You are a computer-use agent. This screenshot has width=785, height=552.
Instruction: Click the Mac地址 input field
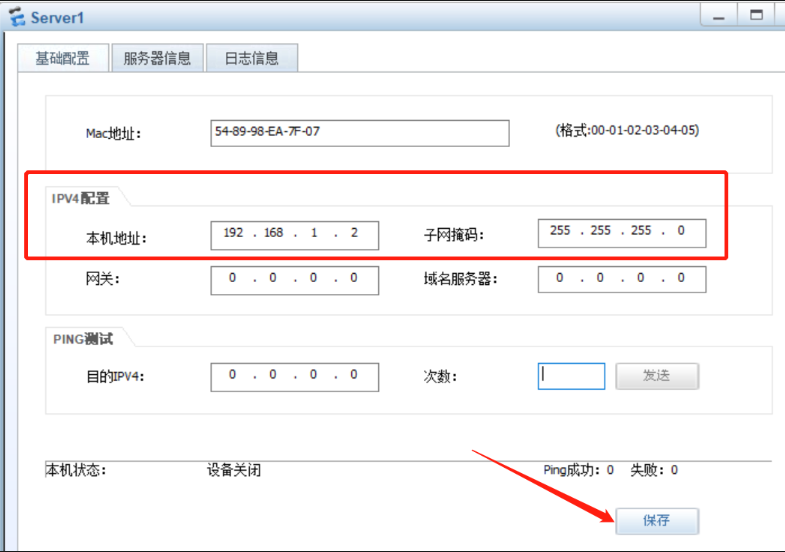[x=359, y=133]
